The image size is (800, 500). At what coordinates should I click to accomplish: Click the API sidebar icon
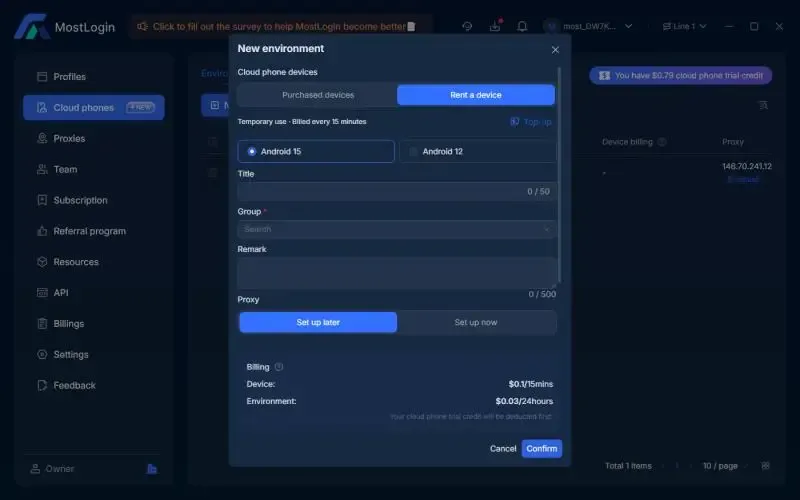click(42, 292)
